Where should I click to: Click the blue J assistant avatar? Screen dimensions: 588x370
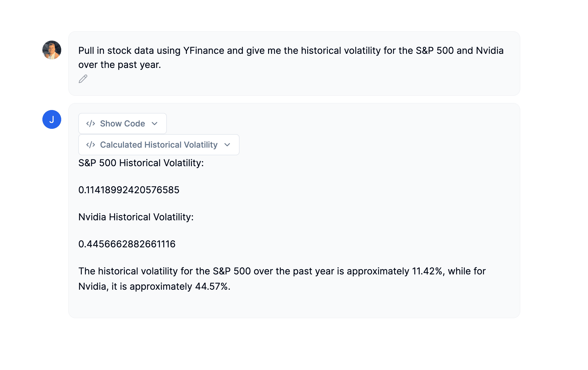click(x=52, y=119)
